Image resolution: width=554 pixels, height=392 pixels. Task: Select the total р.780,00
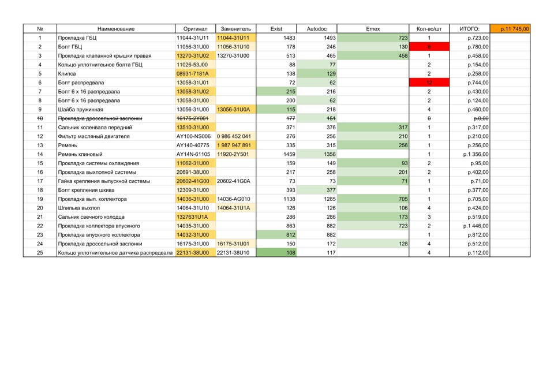click(x=470, y=47)
